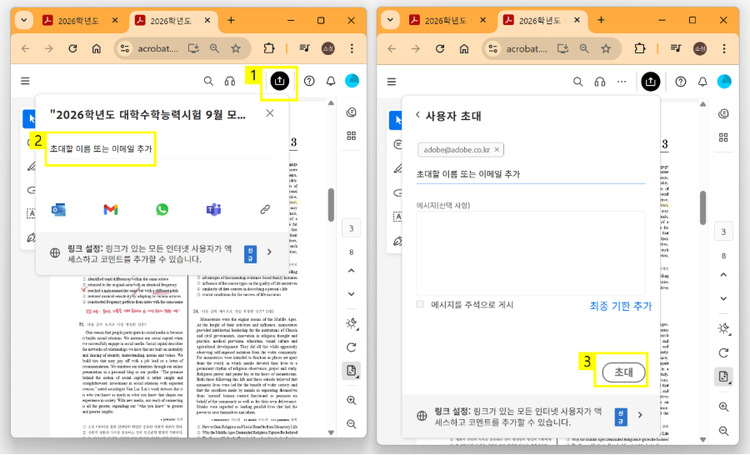The height and width of the screenshot is (455, 750).
Task: Open hamburger menu in right window
Action: (392, 82)
